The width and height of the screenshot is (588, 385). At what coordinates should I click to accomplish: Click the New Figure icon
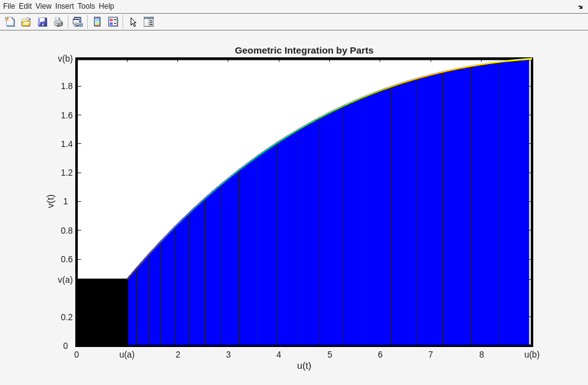click(10, 22)
